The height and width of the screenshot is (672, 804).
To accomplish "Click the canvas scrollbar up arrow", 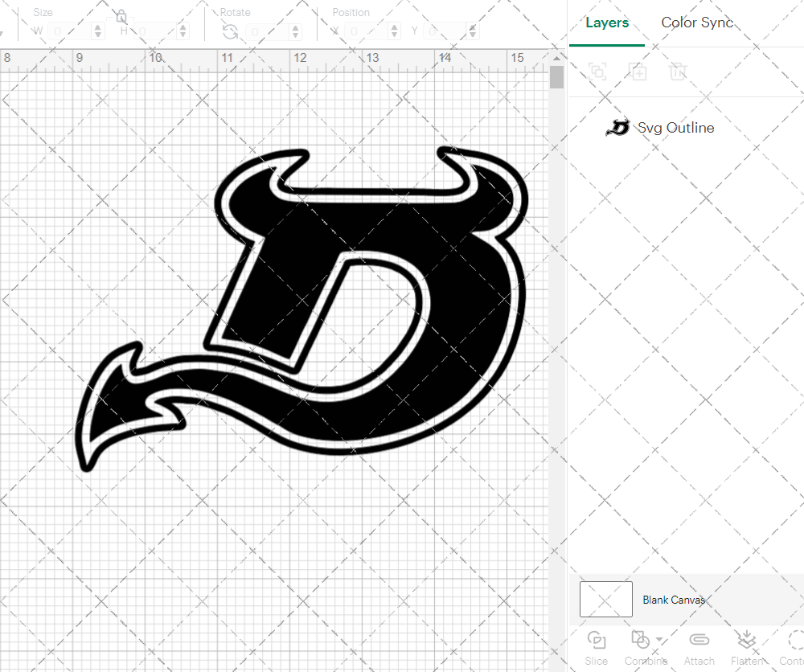I will tap(557, 58).
